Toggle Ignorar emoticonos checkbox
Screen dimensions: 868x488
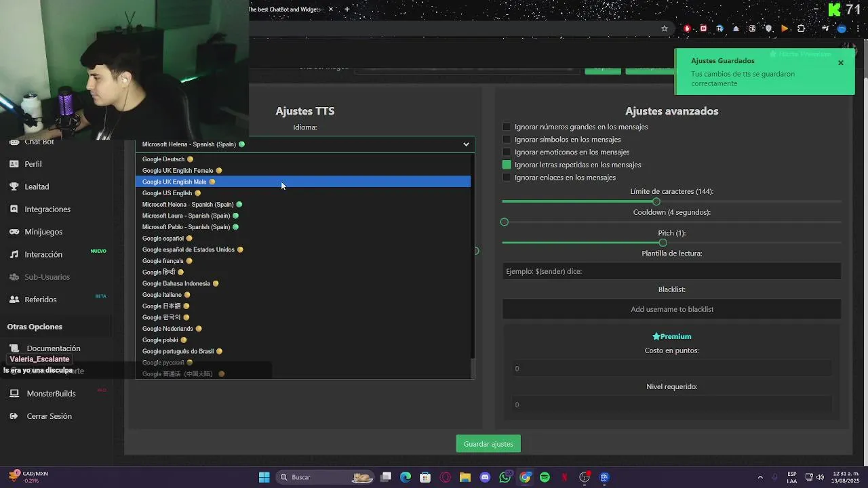(507, 152)
